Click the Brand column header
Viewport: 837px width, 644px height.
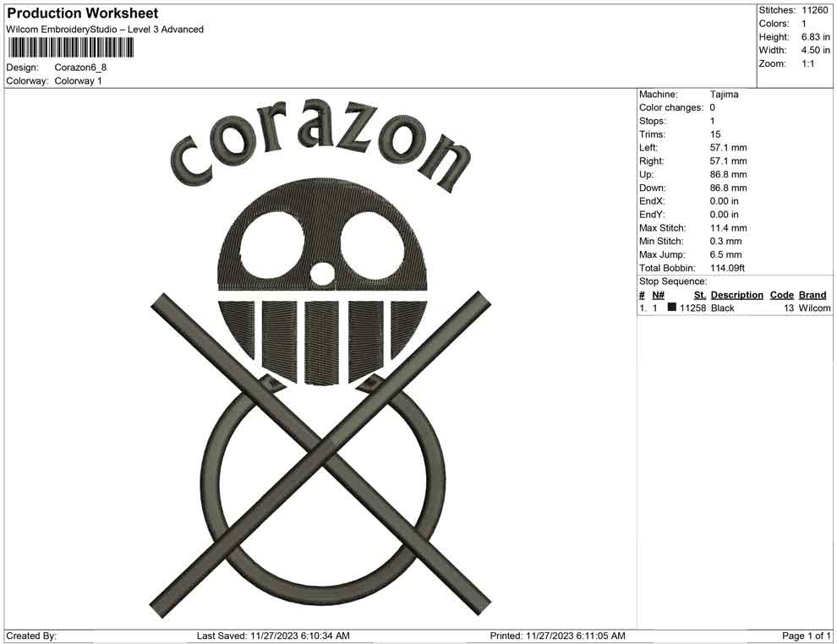[812, 295]
